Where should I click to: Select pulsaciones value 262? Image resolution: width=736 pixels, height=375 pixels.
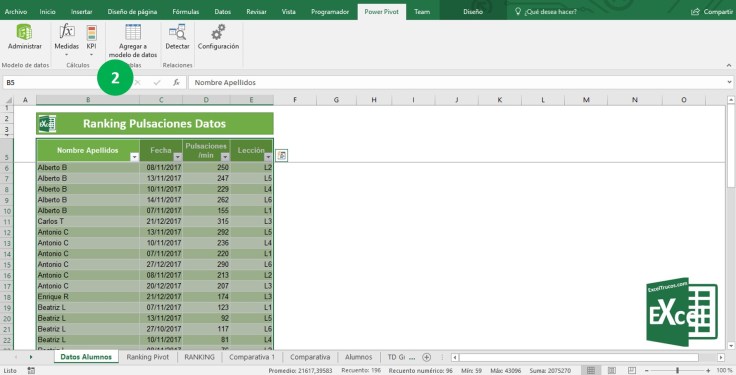tap(207, 200)
